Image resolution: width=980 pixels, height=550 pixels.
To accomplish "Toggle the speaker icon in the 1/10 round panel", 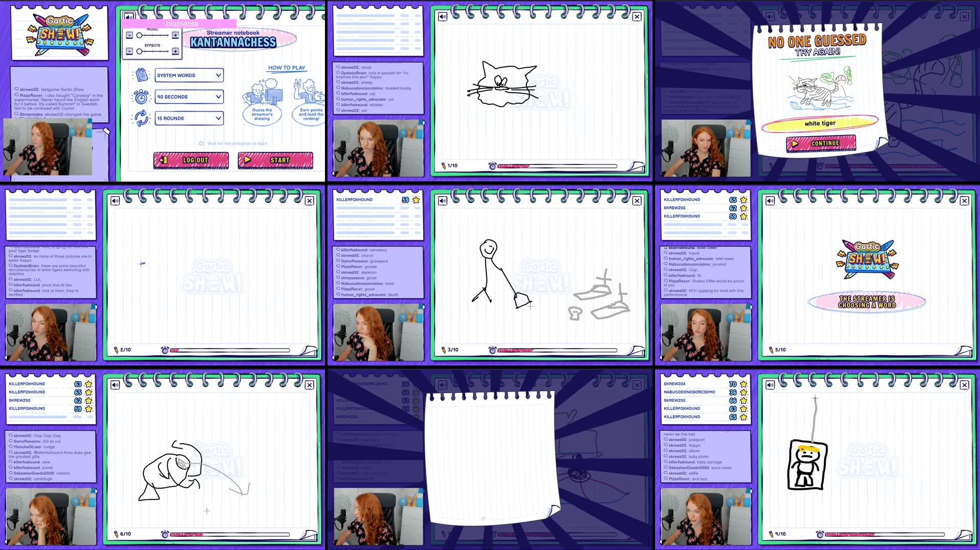I will click(443, 17).
